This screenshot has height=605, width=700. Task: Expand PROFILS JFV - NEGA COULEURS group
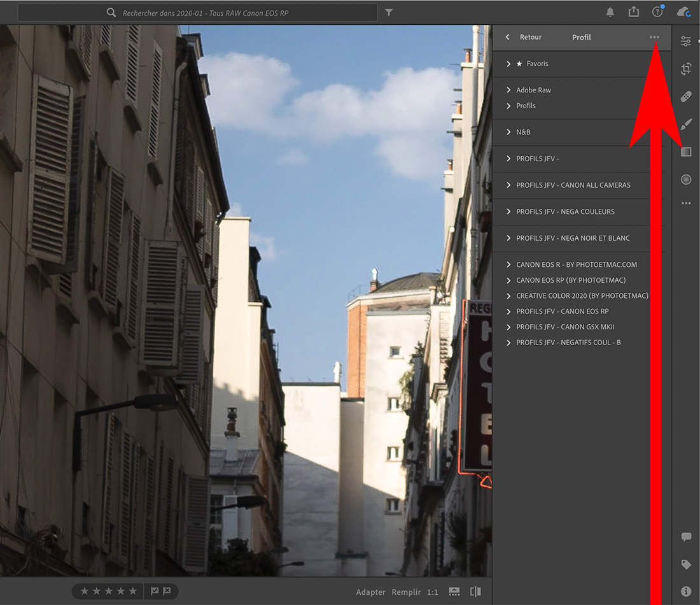[565, 211]
